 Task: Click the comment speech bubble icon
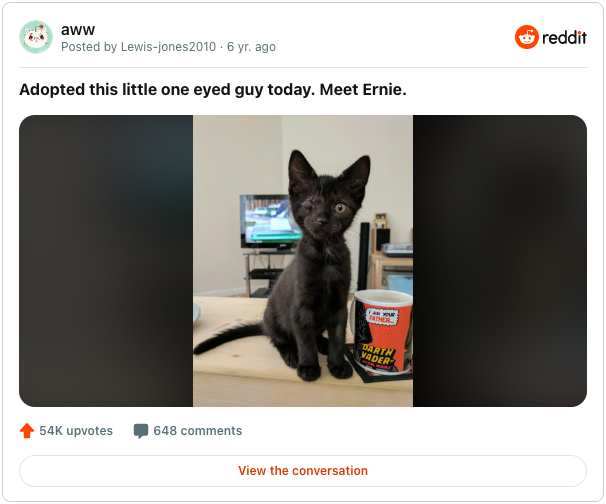pos(141,431)
